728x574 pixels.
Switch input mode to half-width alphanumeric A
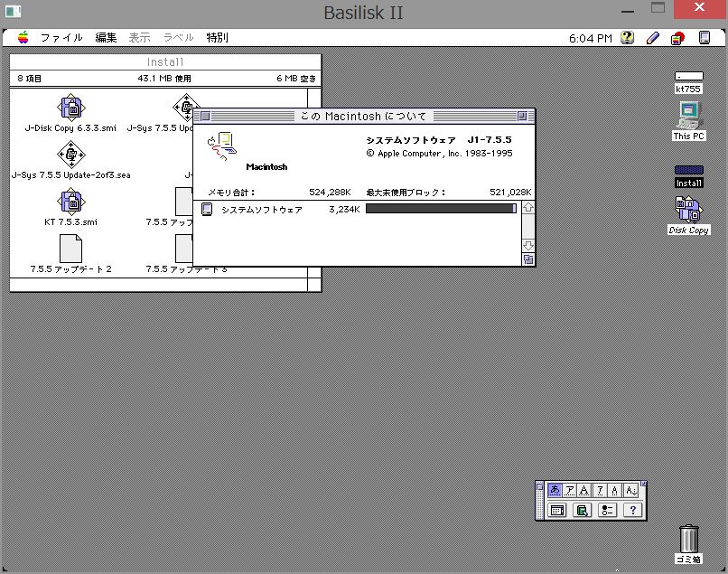point(615,490)
